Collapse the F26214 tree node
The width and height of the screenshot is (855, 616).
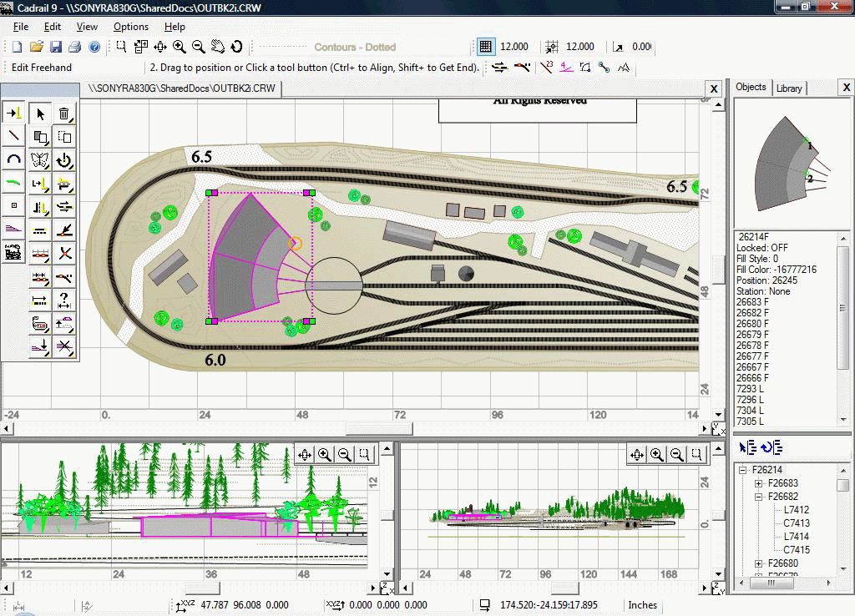click(742, 470)
